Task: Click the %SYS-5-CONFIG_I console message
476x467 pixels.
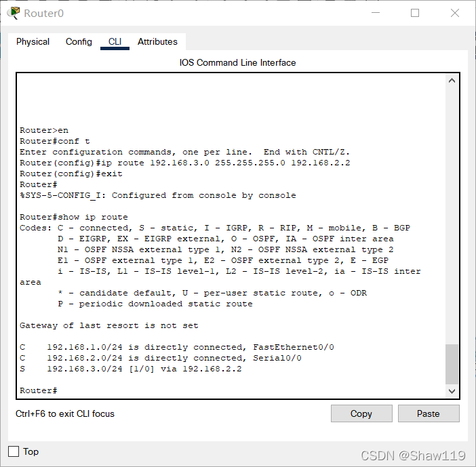Action: pyautogui.click(x=158, y=195)
